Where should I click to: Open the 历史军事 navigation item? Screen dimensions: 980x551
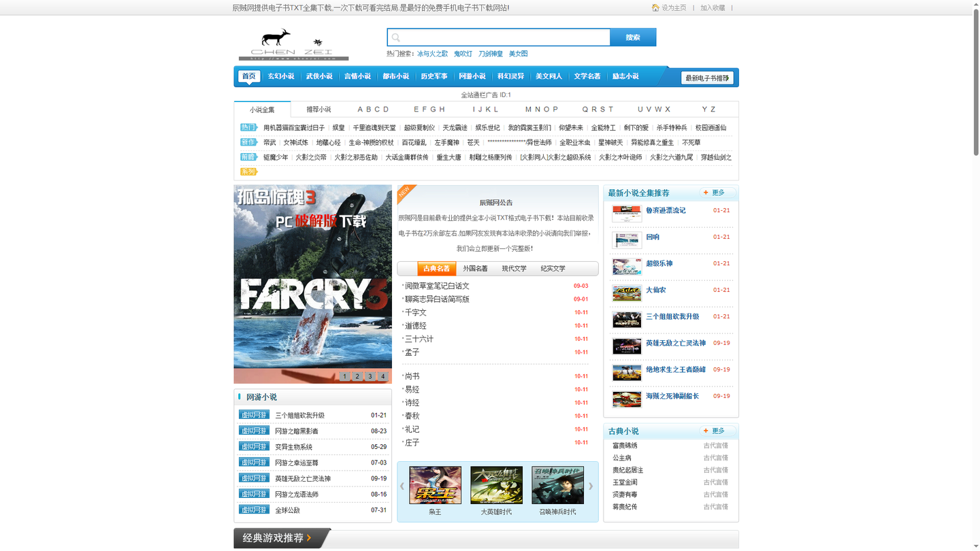pos(434,76)
